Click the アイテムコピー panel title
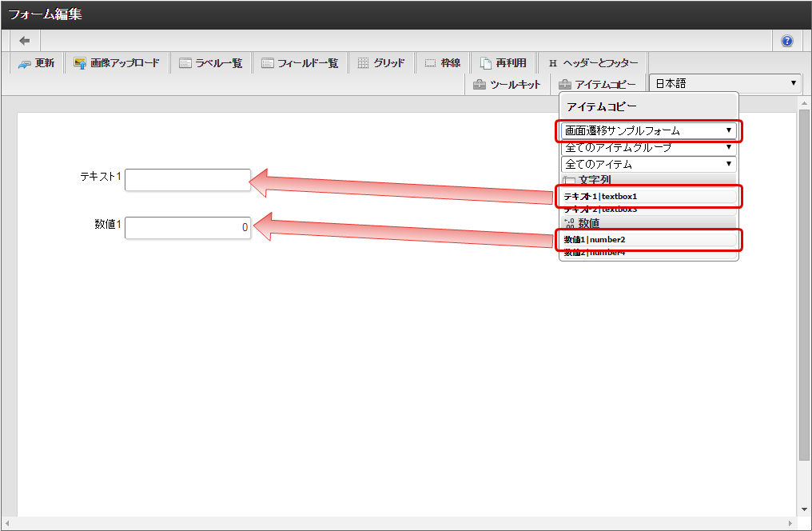This screenshot has height=531, width=812. 601,106
